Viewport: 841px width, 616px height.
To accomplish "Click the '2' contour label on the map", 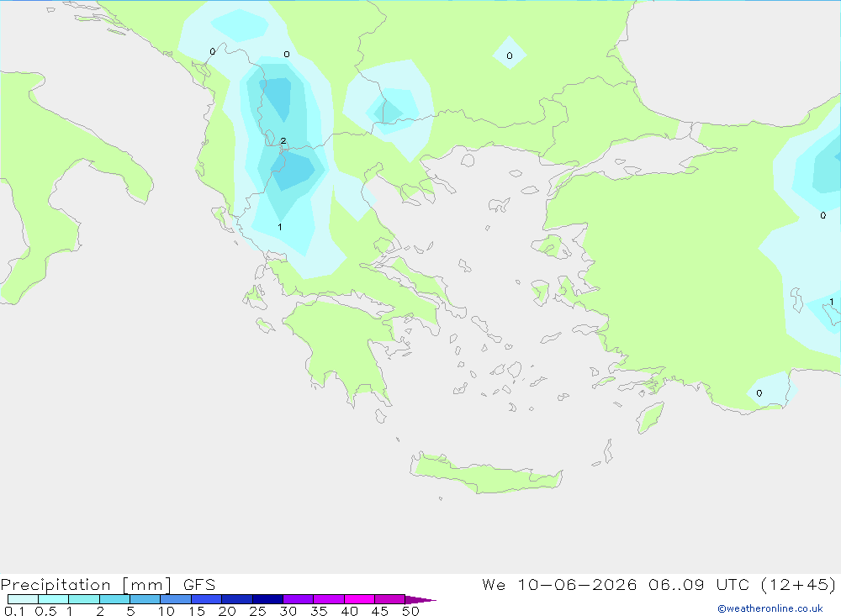I will coord(283,141).
